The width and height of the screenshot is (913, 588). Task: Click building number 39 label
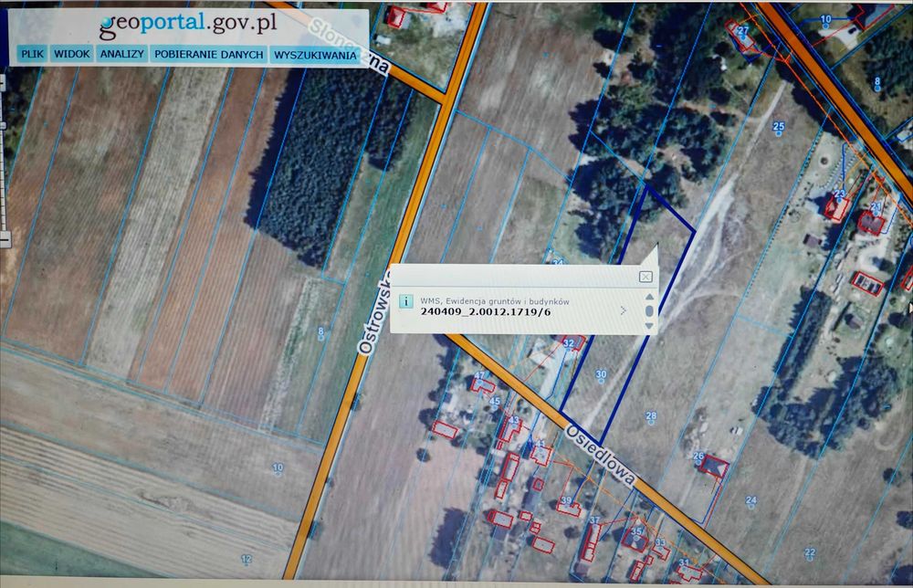click(566, 500)
